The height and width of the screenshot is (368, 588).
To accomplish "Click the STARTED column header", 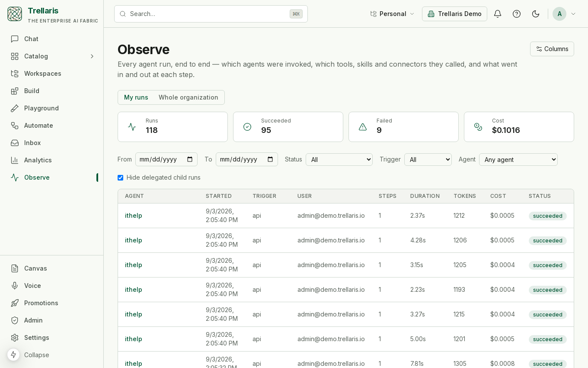I will [x=219, y=196].
